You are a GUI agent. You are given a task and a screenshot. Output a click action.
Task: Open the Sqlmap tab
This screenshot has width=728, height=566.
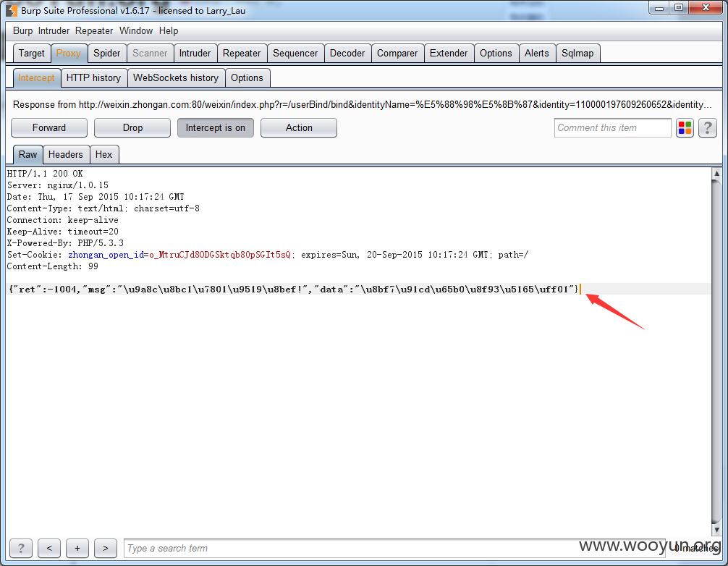click(x=577, y=53)
